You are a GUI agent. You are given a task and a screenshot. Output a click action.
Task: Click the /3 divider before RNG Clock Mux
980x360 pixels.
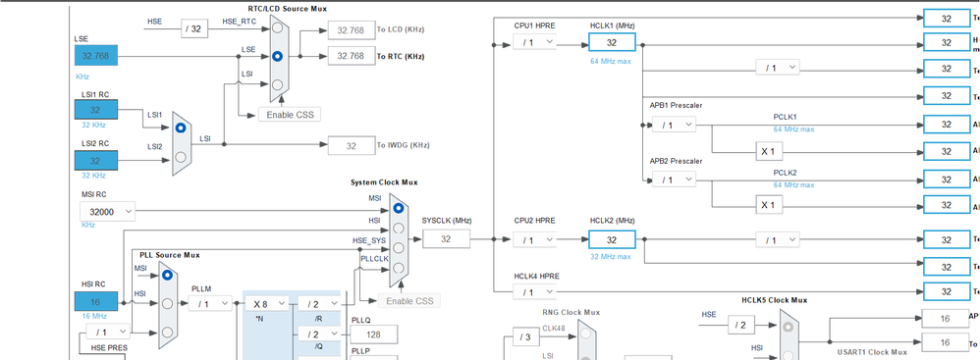[x=525, y=337]
